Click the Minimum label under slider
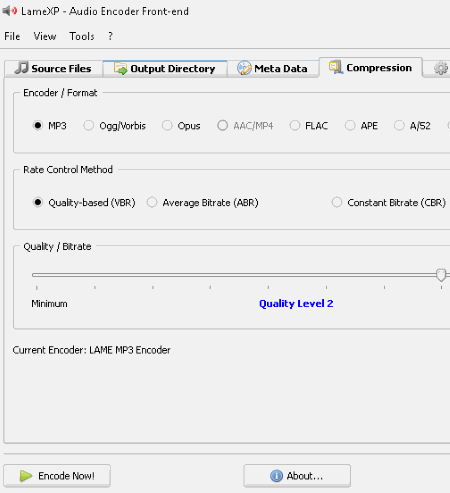450x493 pixels. coord(49,304)
